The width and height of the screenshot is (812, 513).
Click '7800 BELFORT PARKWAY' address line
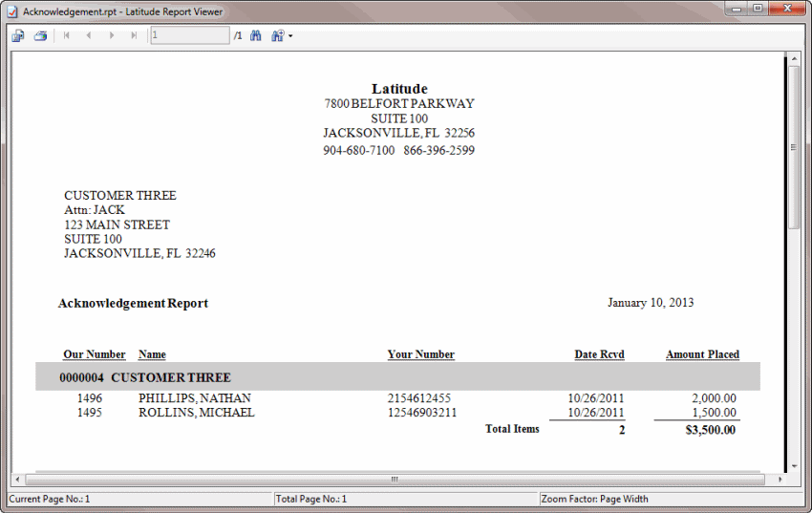(399, 103)
